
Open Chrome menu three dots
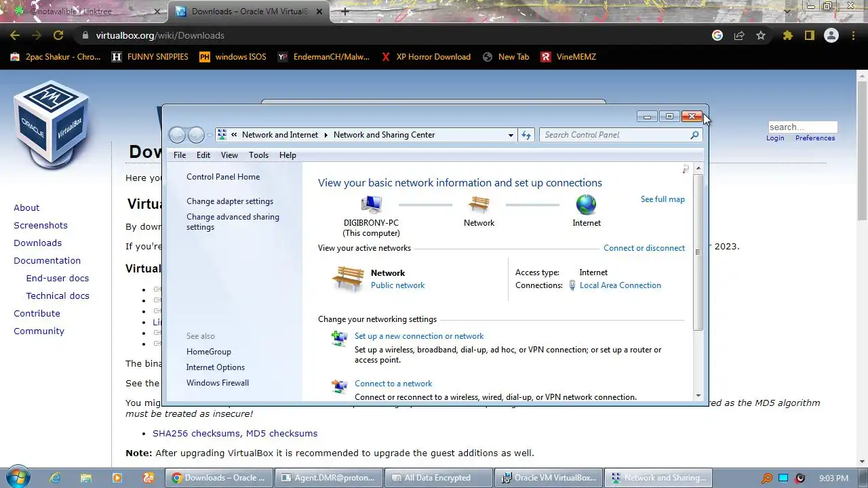[853, 35]
